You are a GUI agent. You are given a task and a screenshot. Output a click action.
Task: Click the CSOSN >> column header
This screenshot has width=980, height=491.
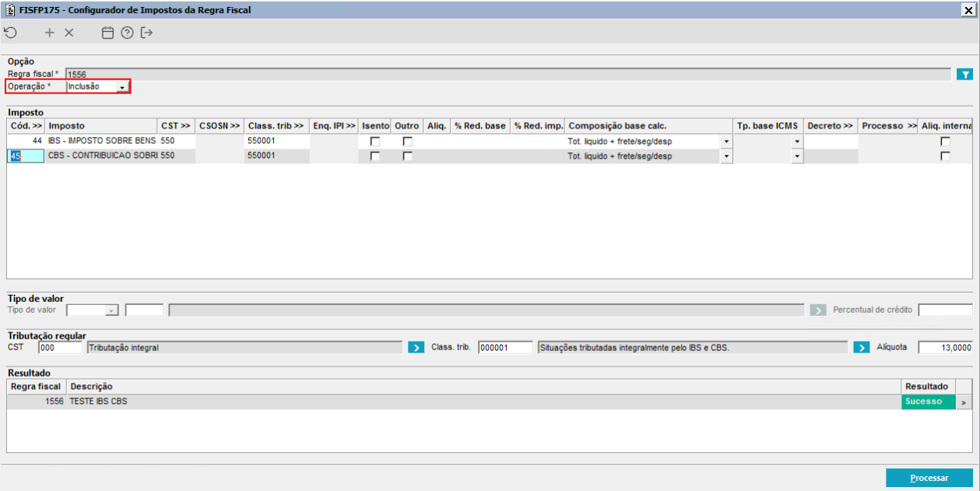[x=220, y=125]
